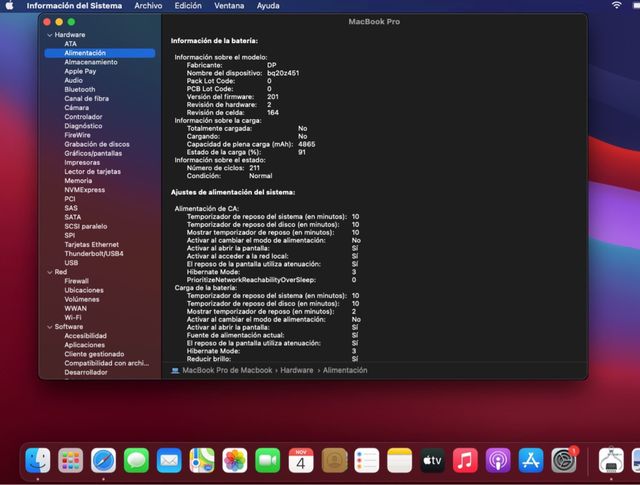Click device name bq20z451
Viewport: 640px width, 485px height.
[283, 73]
